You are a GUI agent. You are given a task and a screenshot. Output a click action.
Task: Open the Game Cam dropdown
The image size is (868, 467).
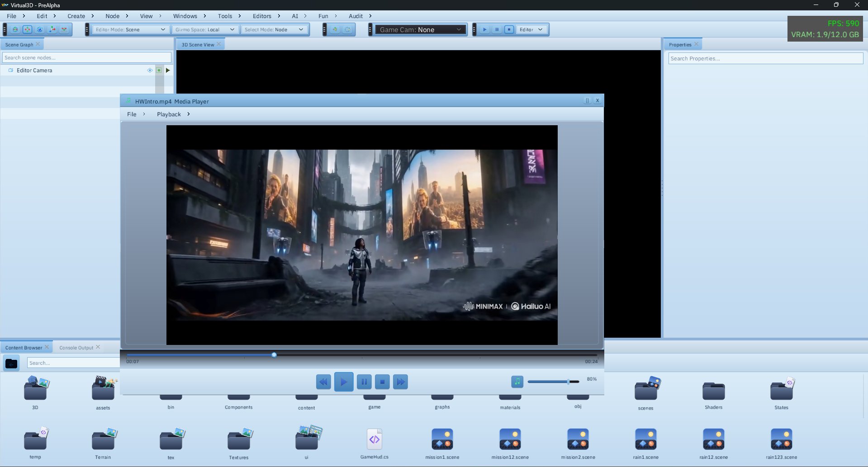(x=421, y=29)
